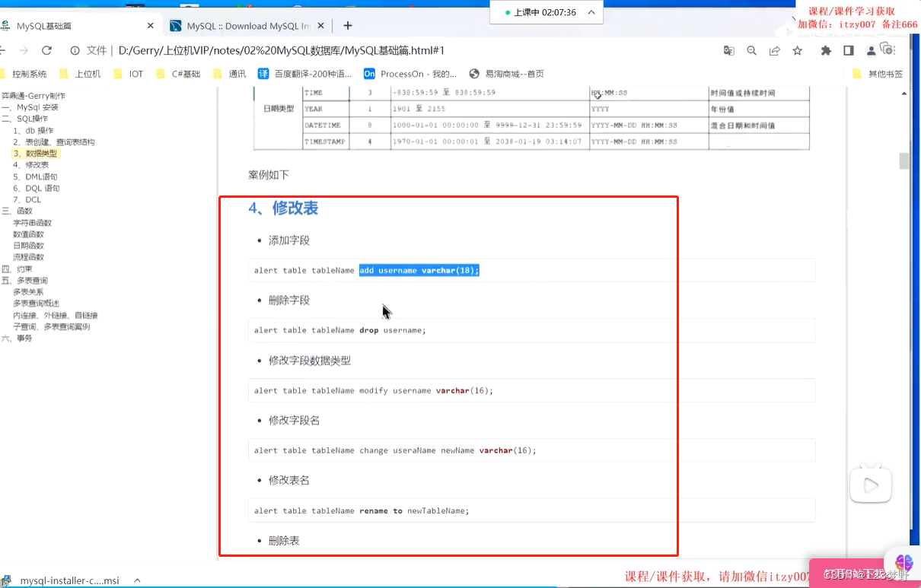This screenshot has height=588, width=921.
Task: Go forward in browser history
Action: (24, 50)
